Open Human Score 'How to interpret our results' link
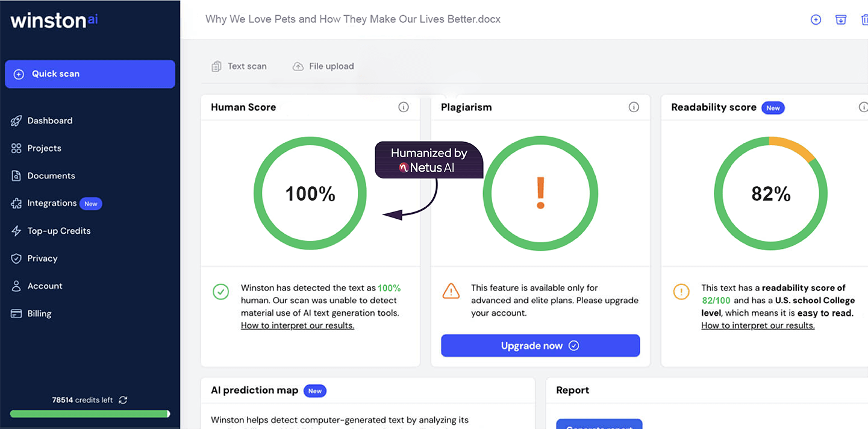The image size is (868, 429). point(298,326)
